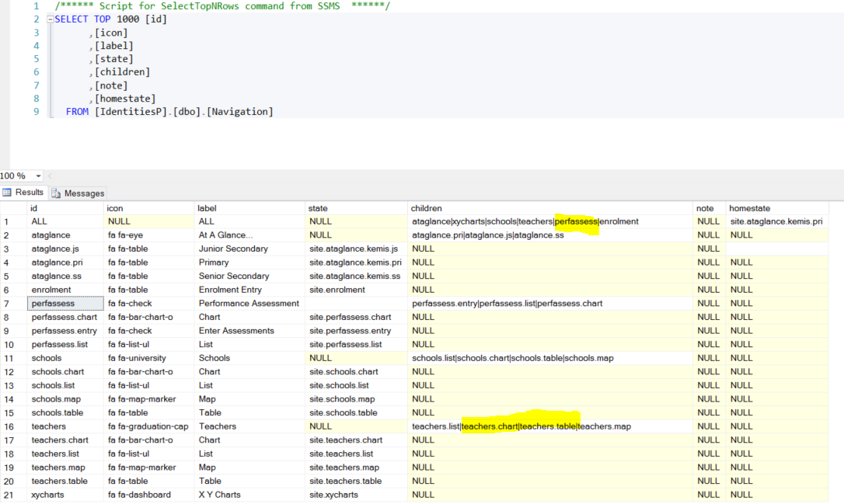Select the 'label' column header

point(208,208)
